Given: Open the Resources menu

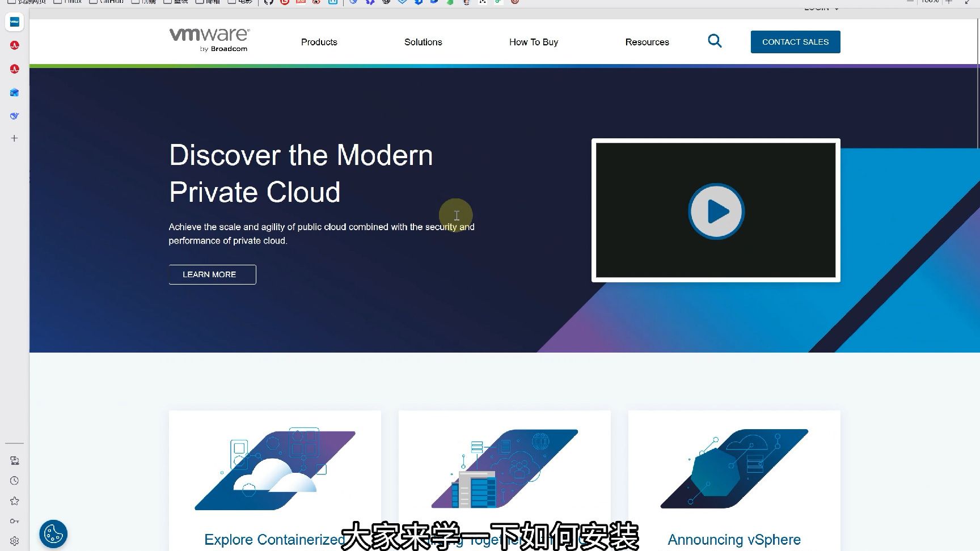Looking at the screenshot, I should click(x=647, y=42).
